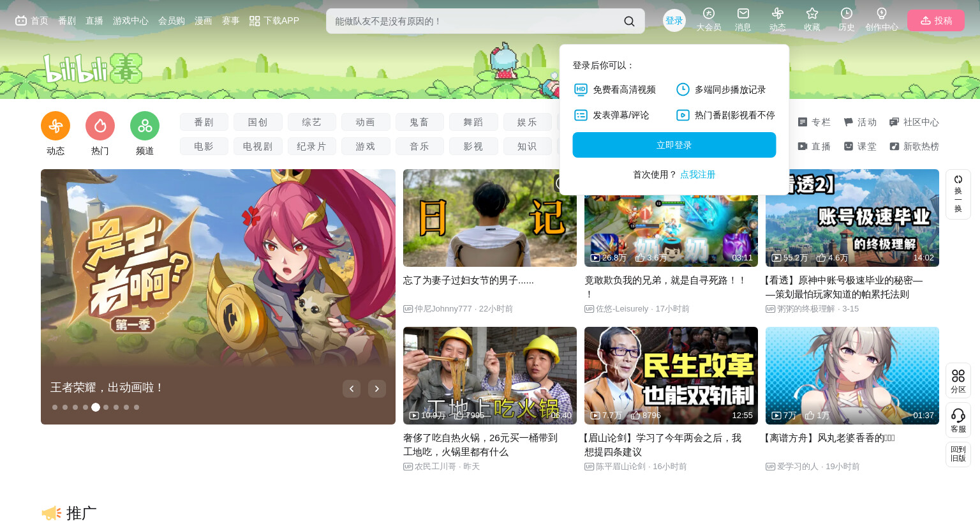Viewport: 980px width, 526px height.
Task: Click in the search input field
Action: (x=475, y=21)
